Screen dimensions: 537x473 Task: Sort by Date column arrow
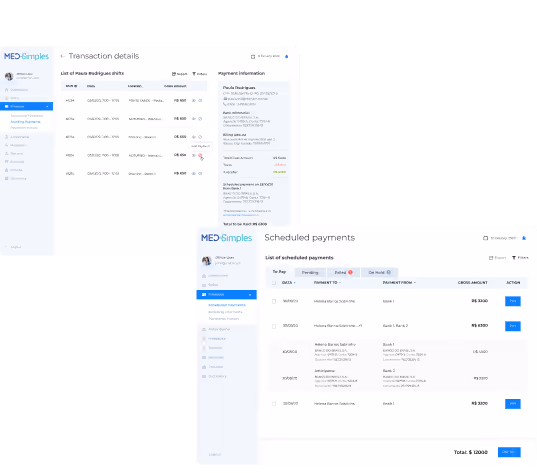(x=295, y=283)
